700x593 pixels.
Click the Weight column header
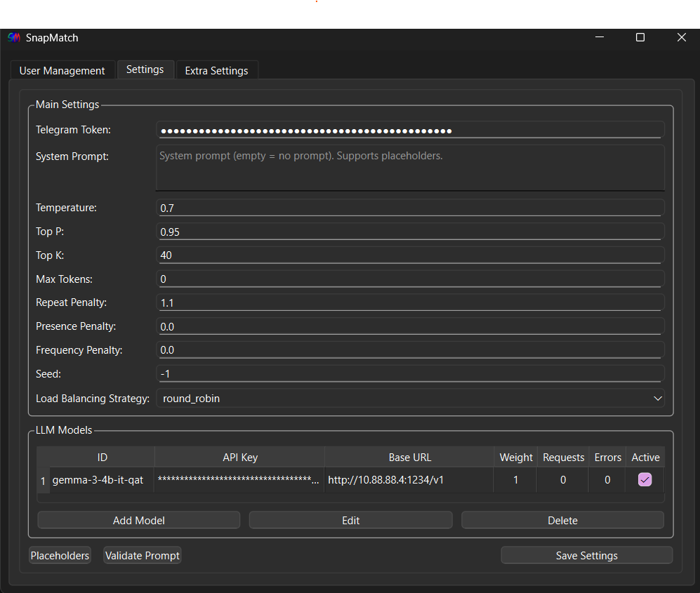(x=515, y=458)
